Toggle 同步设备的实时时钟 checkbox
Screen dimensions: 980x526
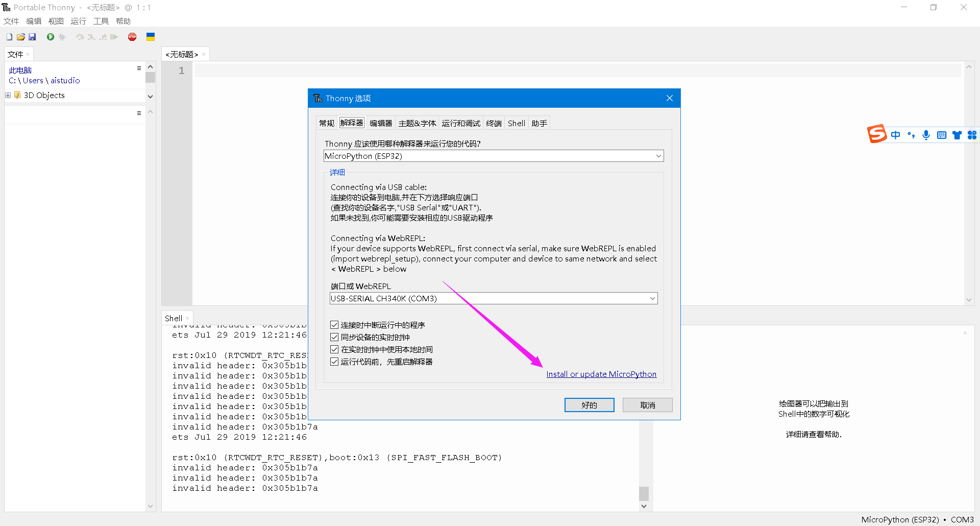coord(334,337)
